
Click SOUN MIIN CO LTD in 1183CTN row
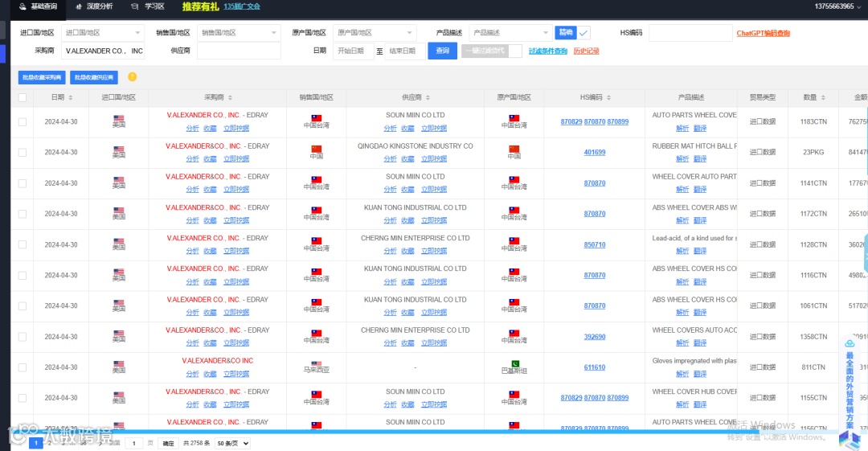coord(416,115)
